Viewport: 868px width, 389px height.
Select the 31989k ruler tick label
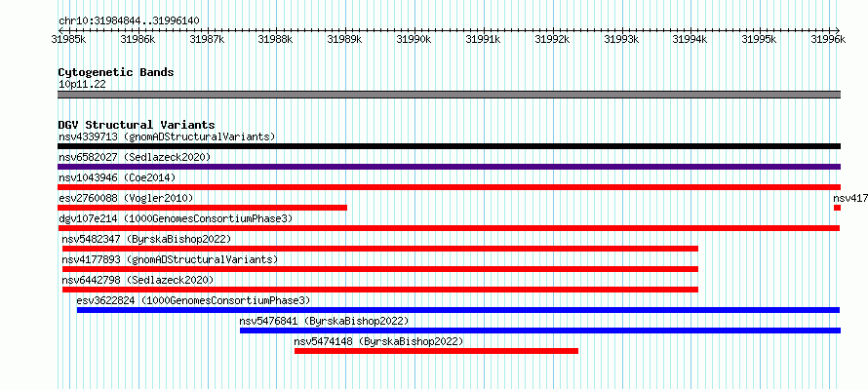click(345, 39)
